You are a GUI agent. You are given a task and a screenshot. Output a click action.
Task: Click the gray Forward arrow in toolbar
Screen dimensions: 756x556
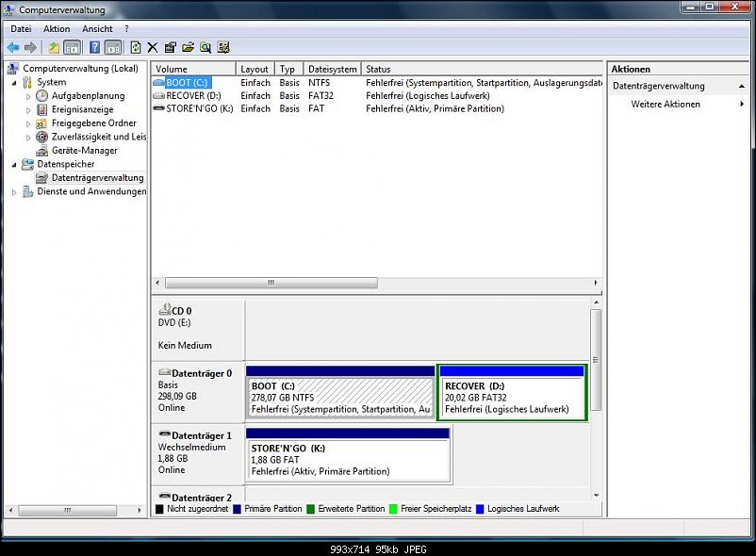coord(30,47)
